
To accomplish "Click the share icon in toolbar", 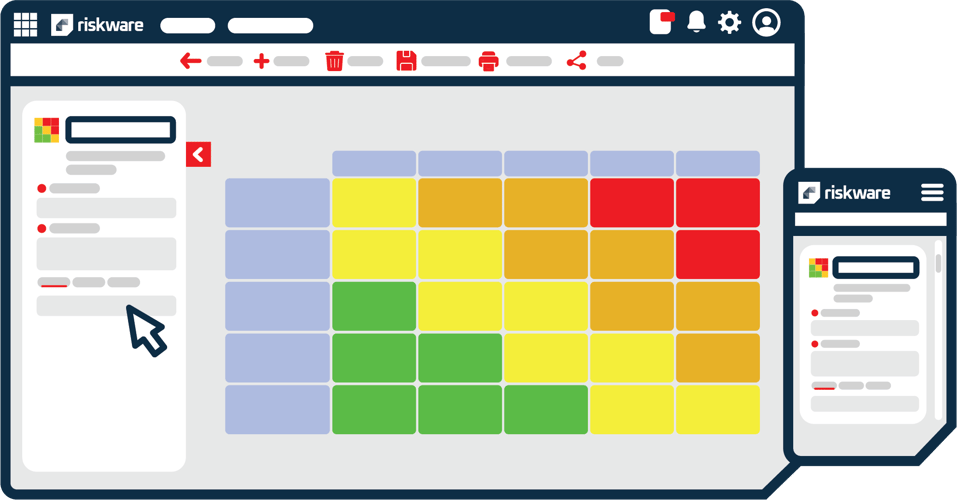I will tap(576, 61).
